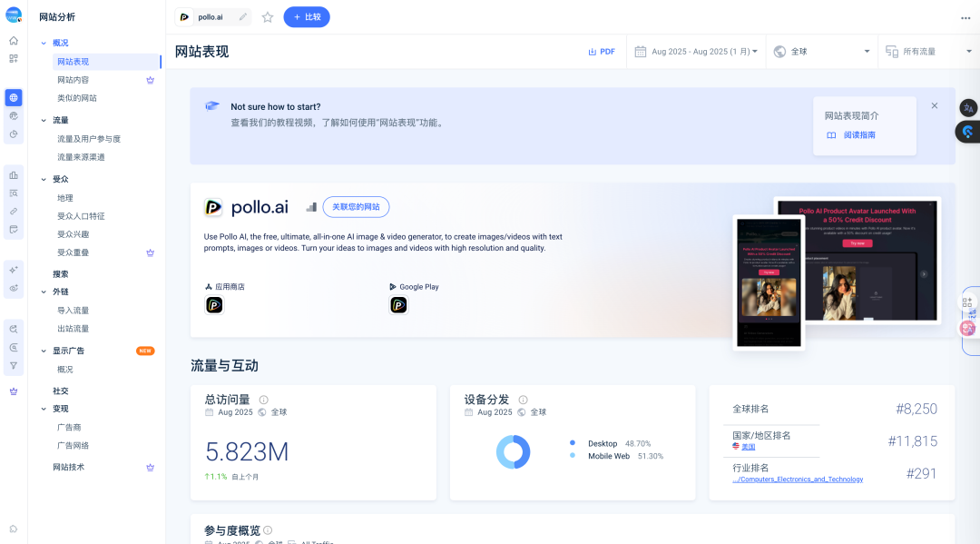Screen dimensions: 980x544
Task: Collapse the 变现 section in sidebar
Action: [44, 409]
